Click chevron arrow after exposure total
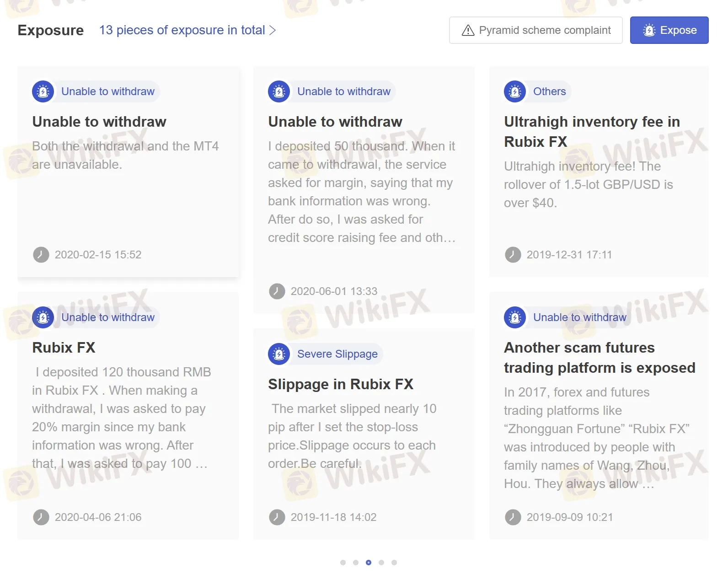This screenshot has width=728, height=579. point(273,30)
